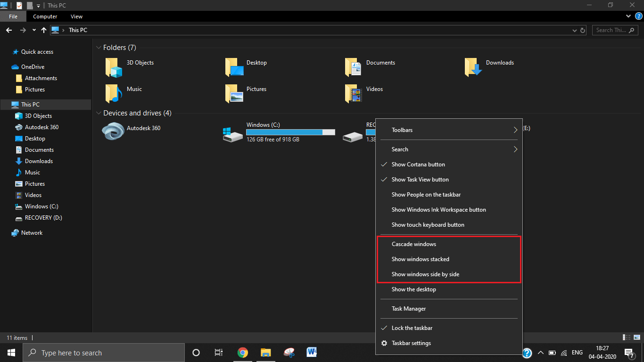Click the Task View taskbar icon

point(219,353)
